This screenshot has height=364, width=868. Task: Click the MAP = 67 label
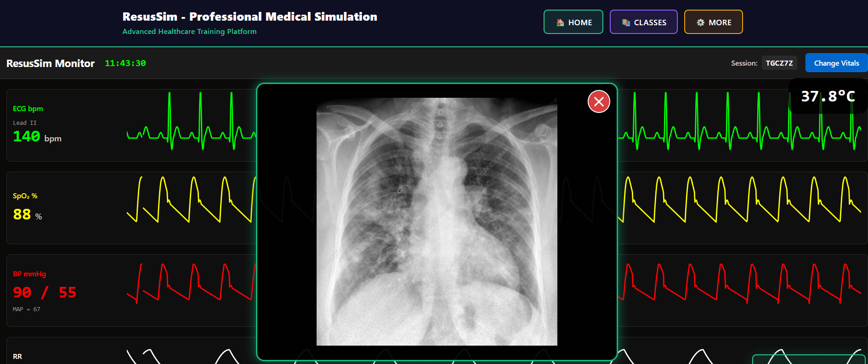pyautogui.click(x=26, y=309)
